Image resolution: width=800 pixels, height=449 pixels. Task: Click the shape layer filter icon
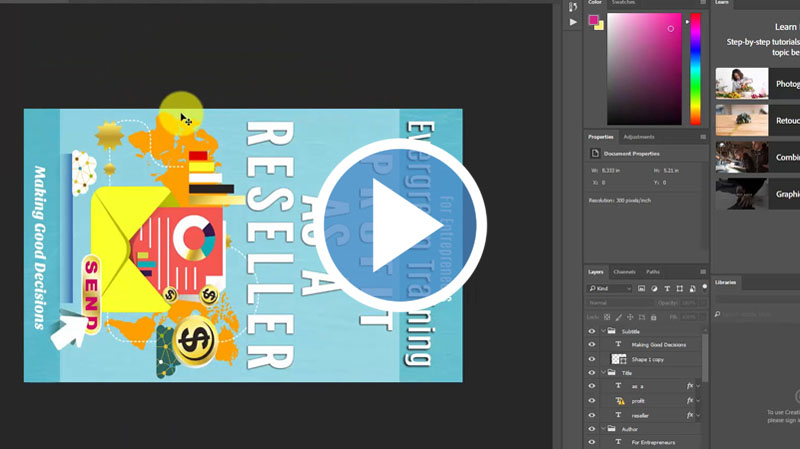(680, 288)
